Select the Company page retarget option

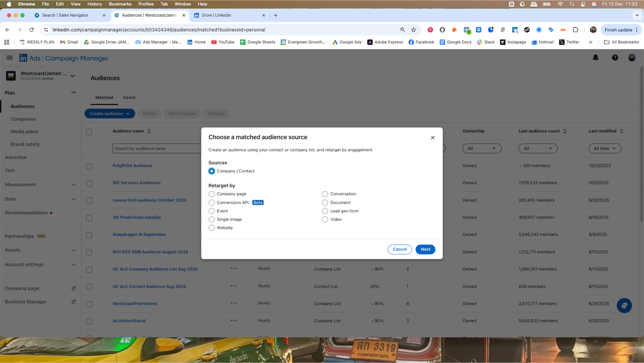pos(212,194)
